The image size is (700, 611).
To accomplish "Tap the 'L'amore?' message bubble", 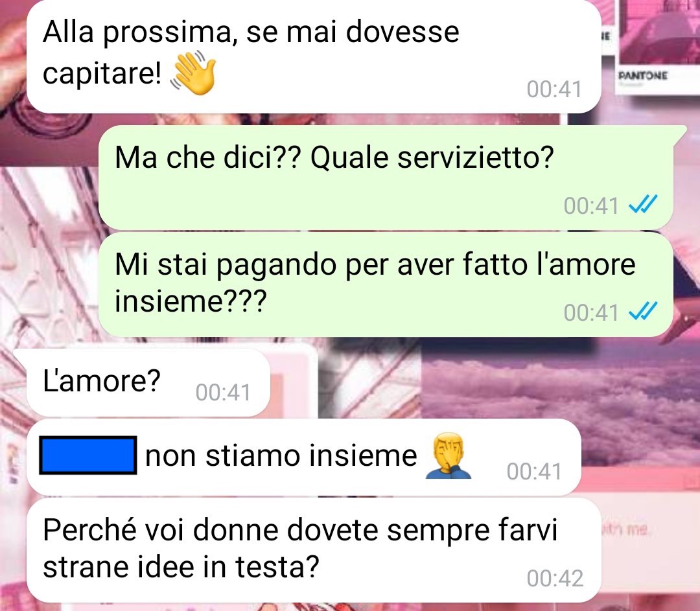I will [148, 383].
